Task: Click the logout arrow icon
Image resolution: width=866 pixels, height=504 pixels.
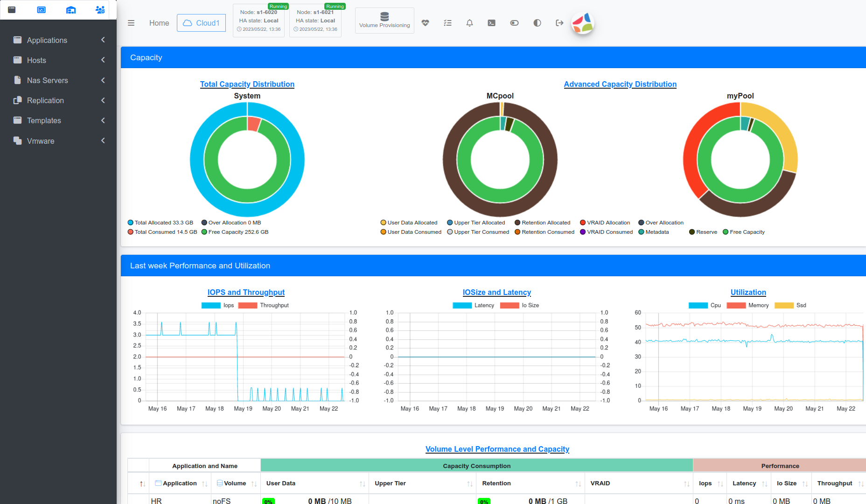Action: pos(559,23)
